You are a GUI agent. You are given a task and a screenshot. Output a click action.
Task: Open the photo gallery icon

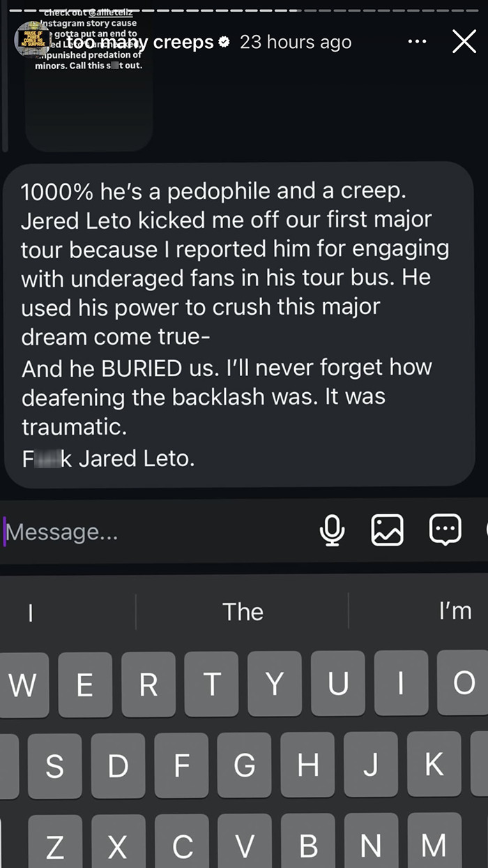click(388, 531)
